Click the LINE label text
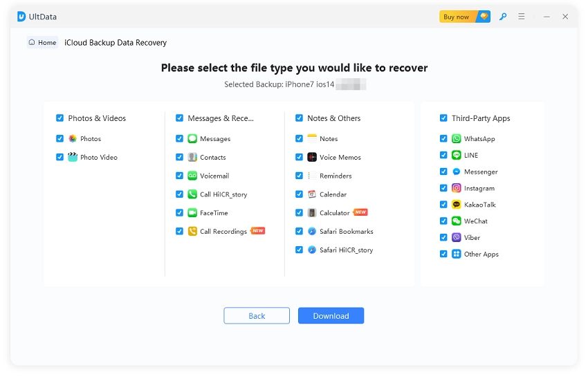This screenshot has height=381, width=588. 471,156
